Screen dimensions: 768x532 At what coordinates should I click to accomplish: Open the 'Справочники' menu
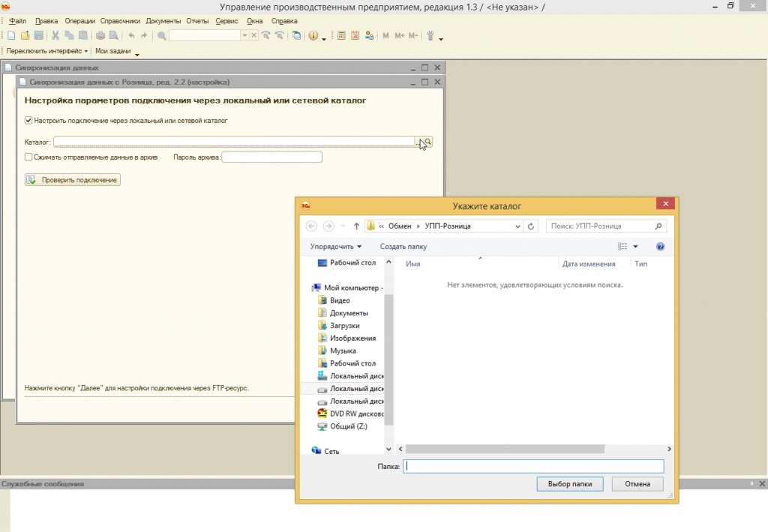[121, 21]
